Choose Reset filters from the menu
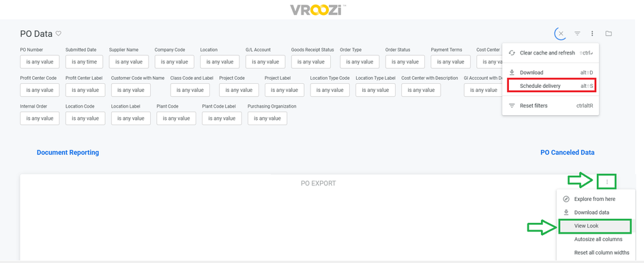 tap(551, 106)
